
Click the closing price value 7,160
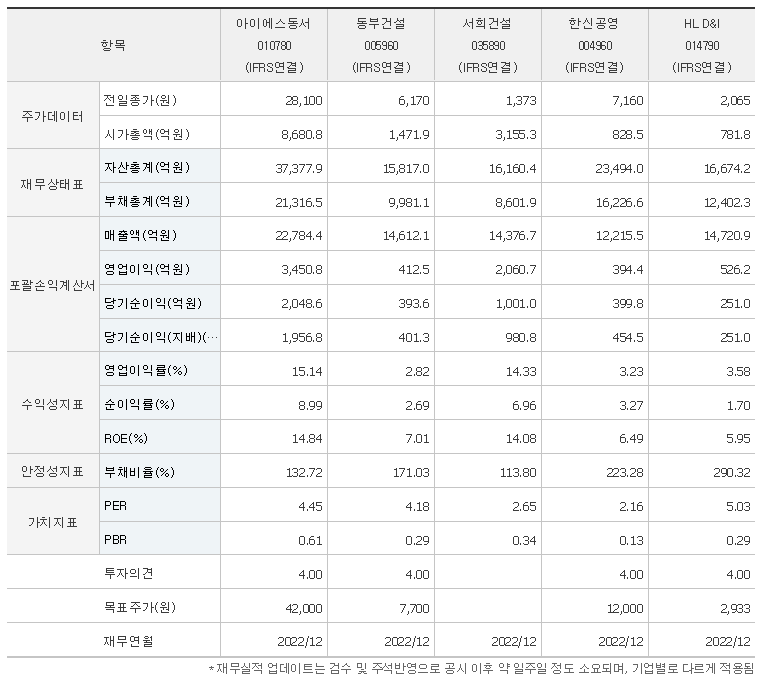click(x=627, y=101)
